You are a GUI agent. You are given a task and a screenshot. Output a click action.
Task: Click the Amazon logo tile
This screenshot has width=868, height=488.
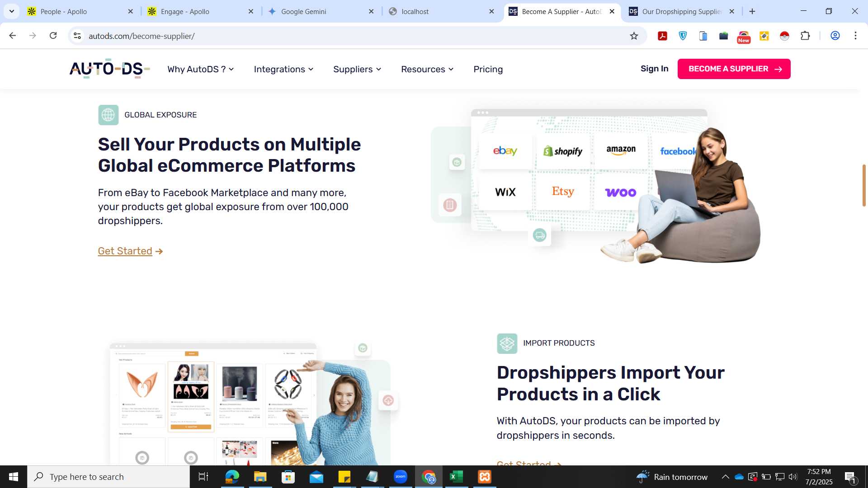[x=621, y=151]
